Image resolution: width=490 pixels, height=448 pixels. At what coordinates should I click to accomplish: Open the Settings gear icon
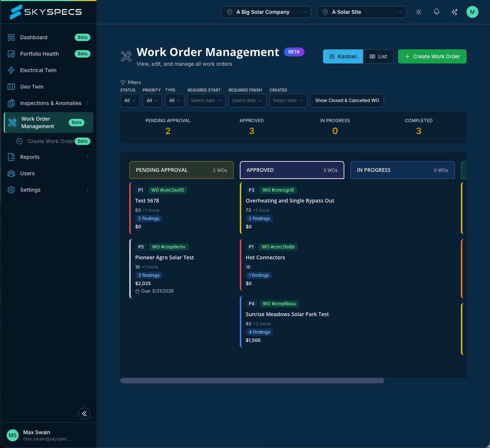click(11, 190)
